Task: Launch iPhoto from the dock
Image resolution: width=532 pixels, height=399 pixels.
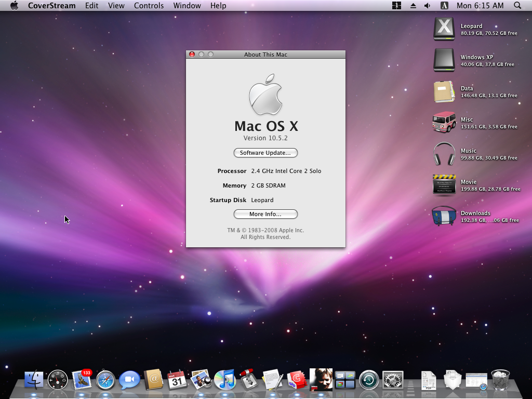Action: coord(201,380)
